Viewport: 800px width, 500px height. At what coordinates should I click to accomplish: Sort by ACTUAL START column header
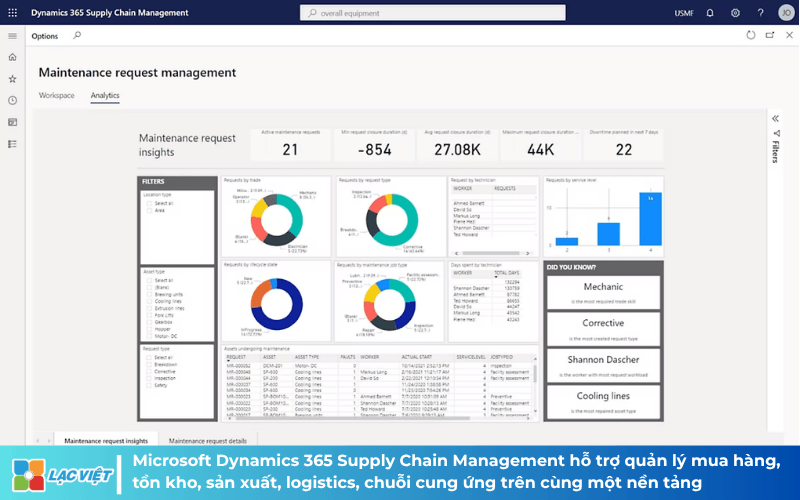pyautogui.click(x=417, y=357)
